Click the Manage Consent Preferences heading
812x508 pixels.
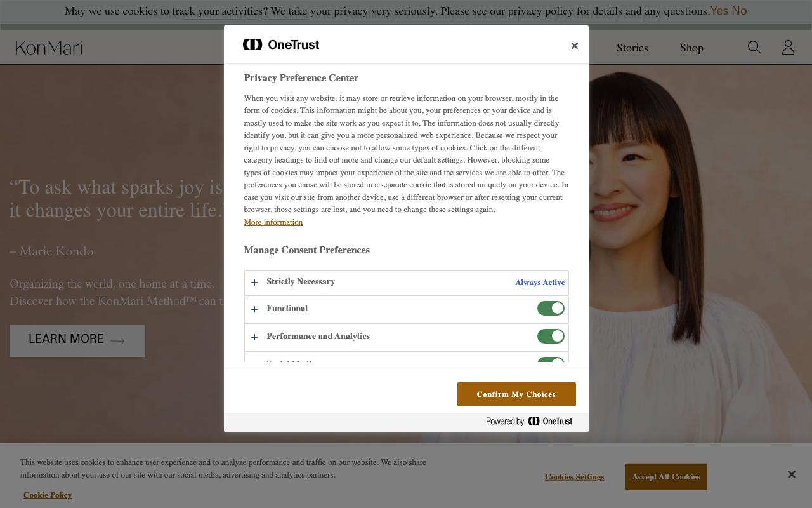click(x=306, y=250)
